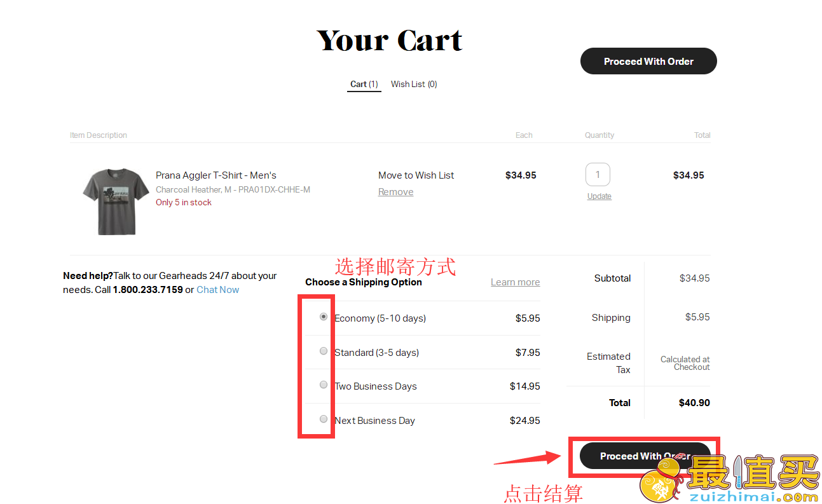Click the Calculated at Checkout tax text

[x=685, y=363]
